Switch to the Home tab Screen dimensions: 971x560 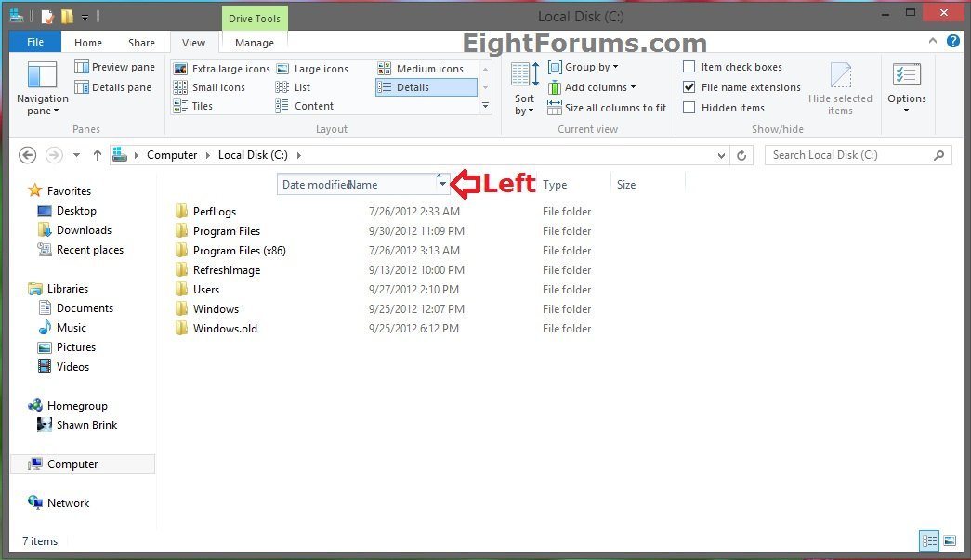tap(88, 43)
